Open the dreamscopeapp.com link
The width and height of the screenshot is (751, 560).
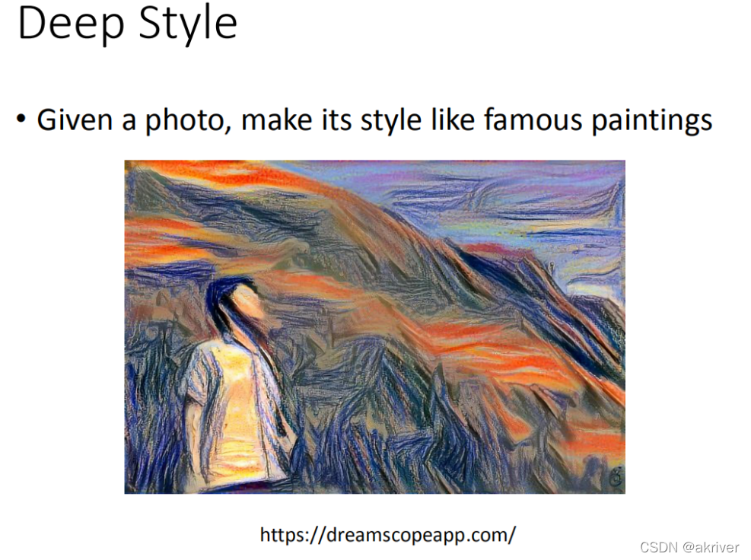(387, 535)
